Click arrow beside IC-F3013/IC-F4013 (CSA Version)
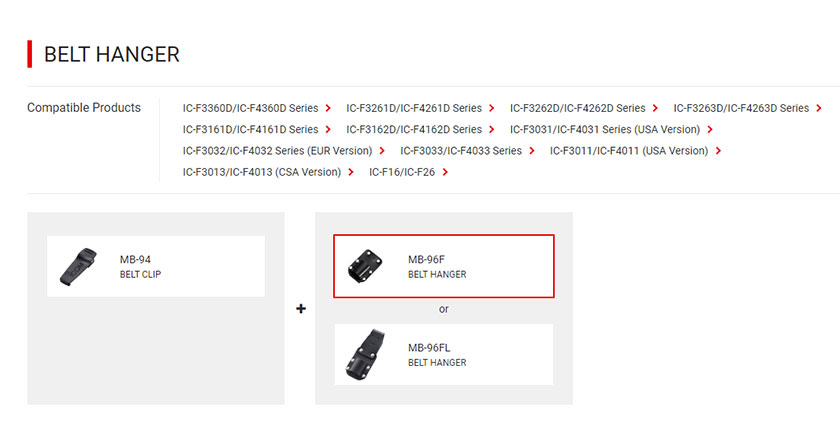 tap(351, 172)
